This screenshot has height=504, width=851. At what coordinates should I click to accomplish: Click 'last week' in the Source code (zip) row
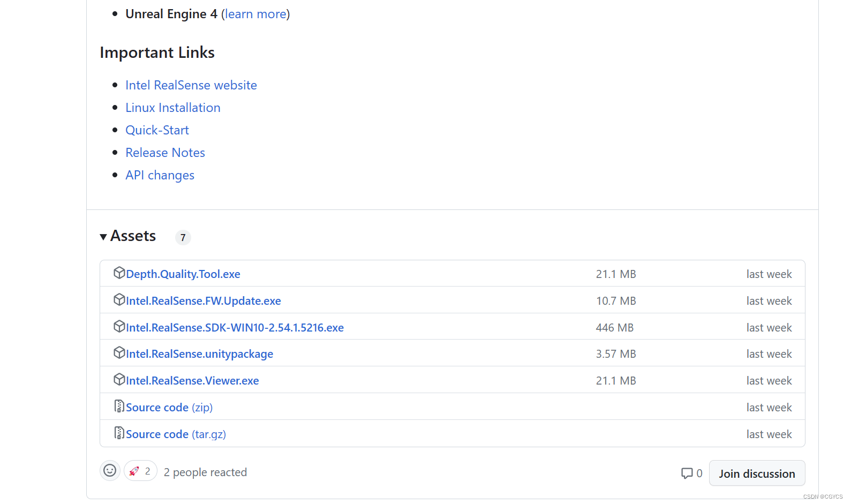(769, 408)
